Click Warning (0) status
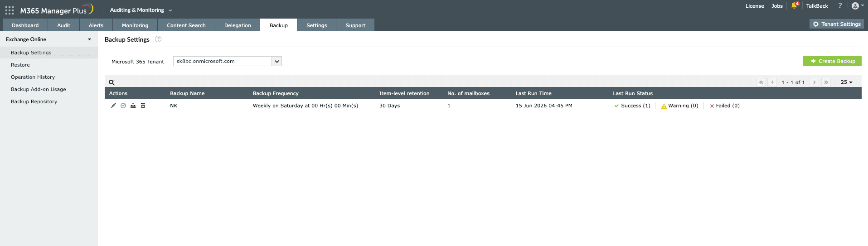This screenshot has height=246, width=868. coord(679,106)
